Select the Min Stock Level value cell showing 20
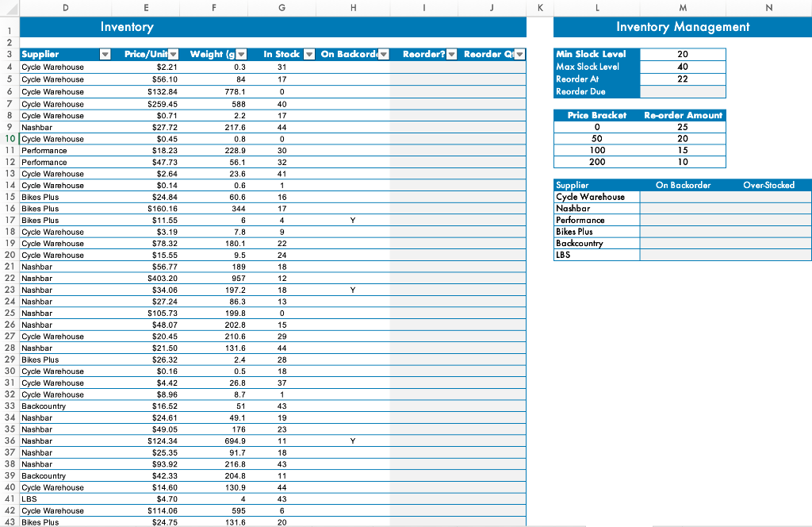This screenshot has height=527, width=812. point(684,56)
